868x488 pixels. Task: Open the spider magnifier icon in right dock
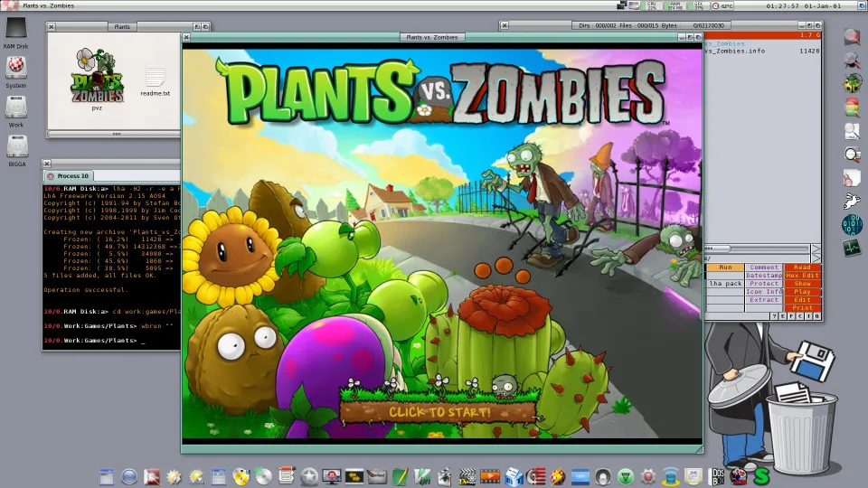853,60
